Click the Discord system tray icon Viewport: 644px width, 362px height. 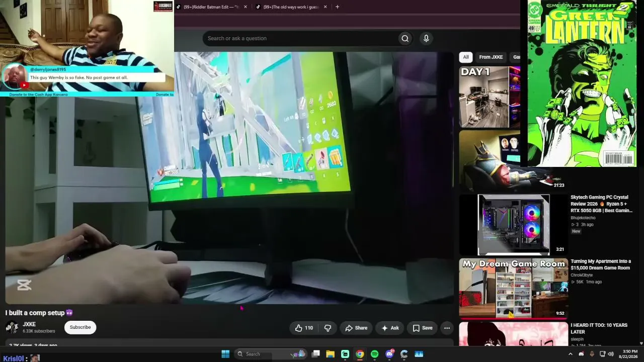click(x=582, y=354)
